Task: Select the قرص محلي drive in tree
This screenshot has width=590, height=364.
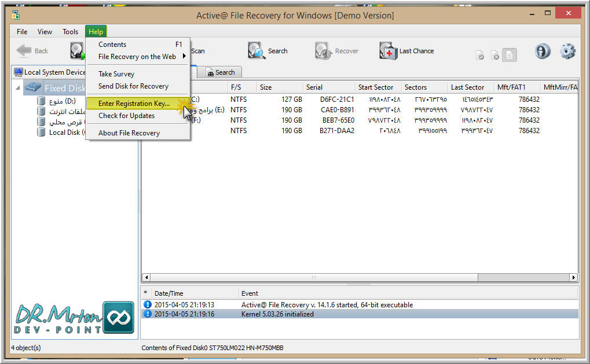Action: point(61,122)
